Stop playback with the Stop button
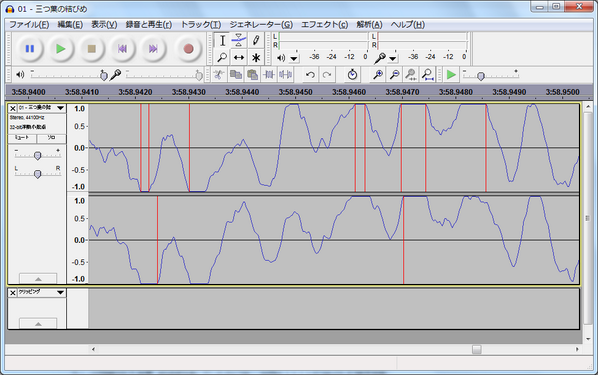The image size is (598, 375). [92, 49]
